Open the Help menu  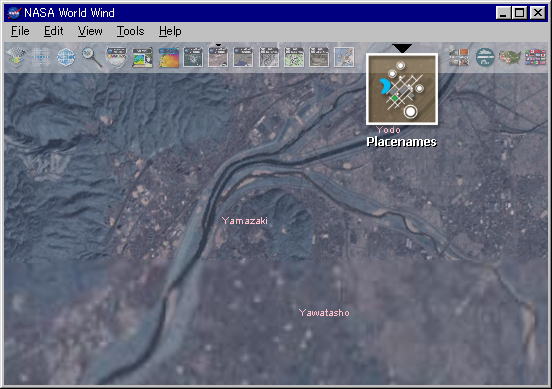coord(170,31)
